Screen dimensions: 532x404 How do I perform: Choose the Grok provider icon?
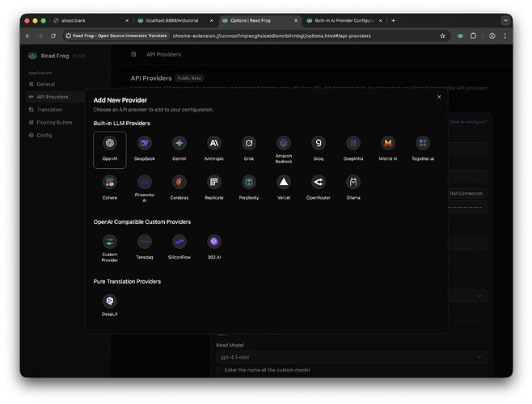pyautogui.click(x=249, y=149)
